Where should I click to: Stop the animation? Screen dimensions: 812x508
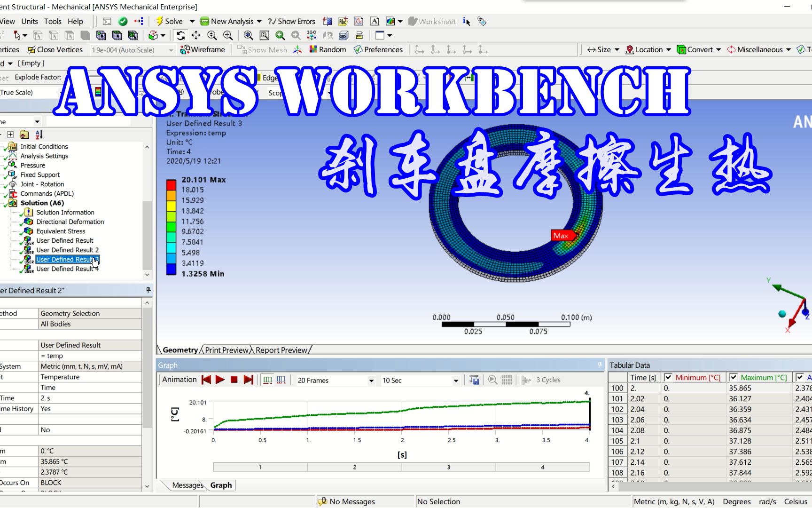pyautogui.click(x=234, y=380)
